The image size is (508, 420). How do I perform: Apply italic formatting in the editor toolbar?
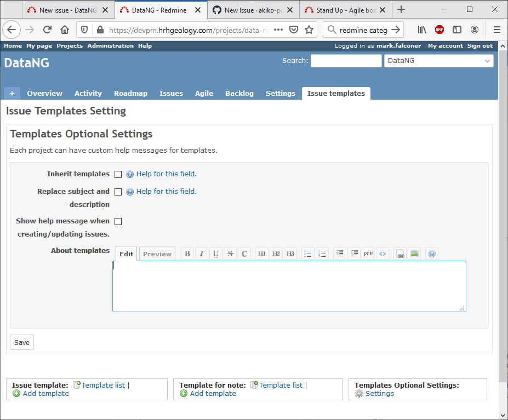pyautogui.click(x=202, y=254)
